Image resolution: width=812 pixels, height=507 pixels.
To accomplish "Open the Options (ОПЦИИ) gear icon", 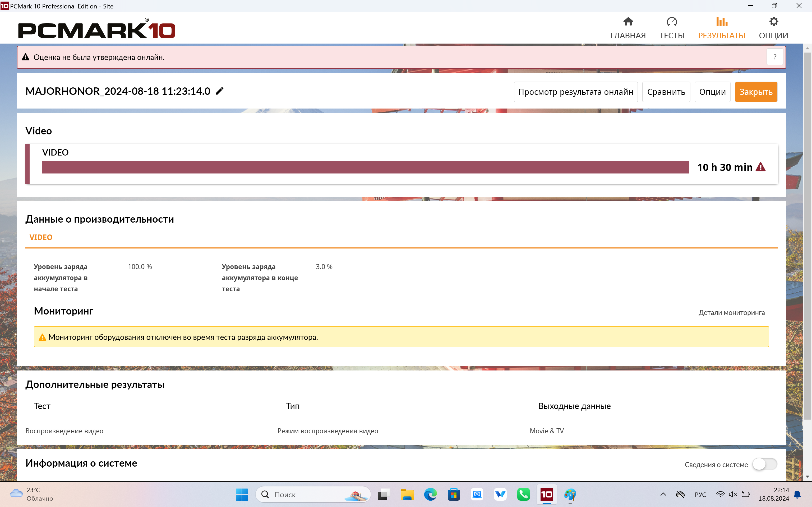I will point(773,22).
